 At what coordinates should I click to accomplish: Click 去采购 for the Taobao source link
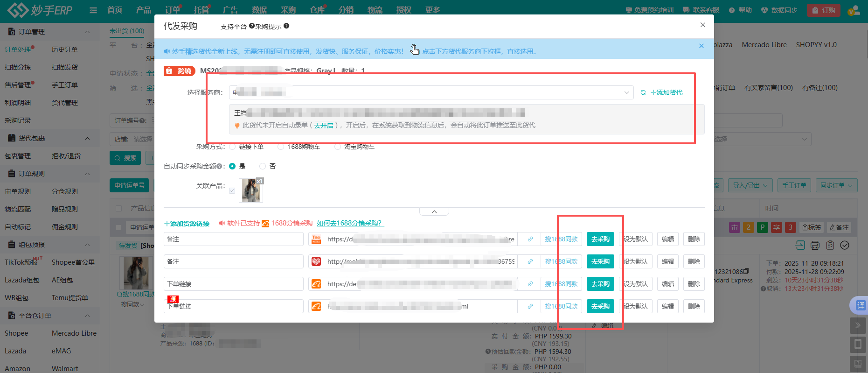point(600,239)
